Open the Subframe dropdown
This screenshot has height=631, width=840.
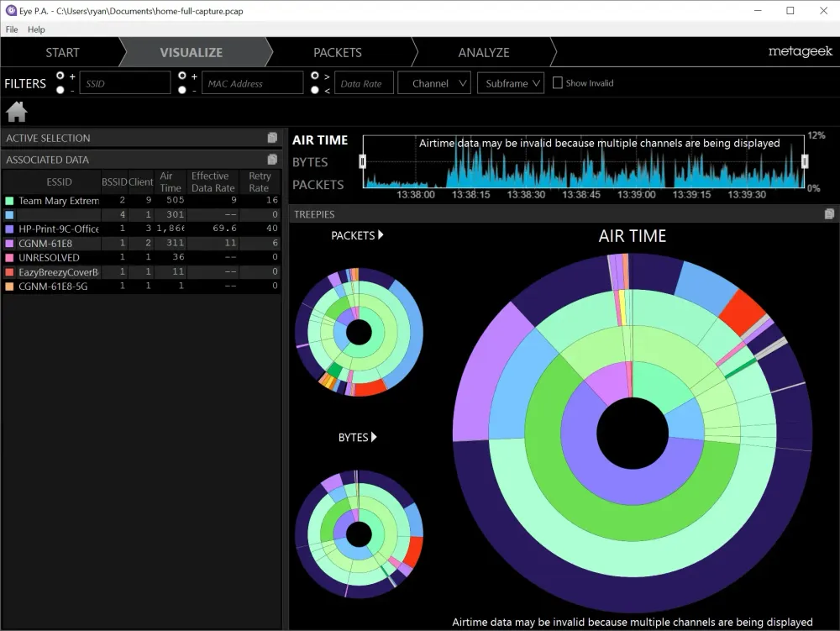(510, 82)
